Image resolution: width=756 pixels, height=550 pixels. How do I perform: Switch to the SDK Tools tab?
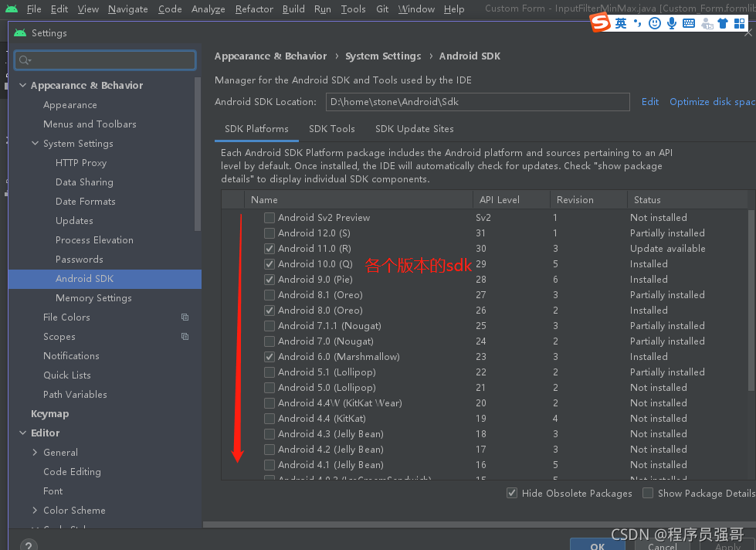tap(332, 129)
